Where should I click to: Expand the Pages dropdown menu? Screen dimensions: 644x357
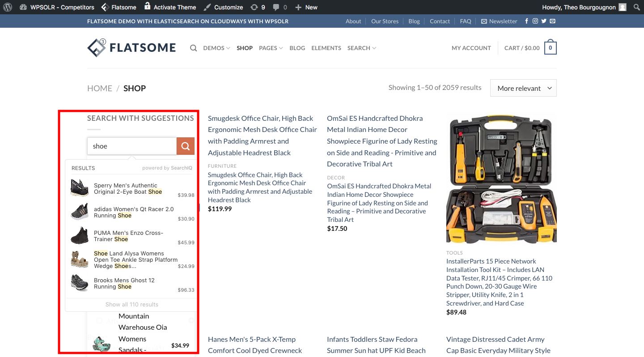[x=271, y=48]
